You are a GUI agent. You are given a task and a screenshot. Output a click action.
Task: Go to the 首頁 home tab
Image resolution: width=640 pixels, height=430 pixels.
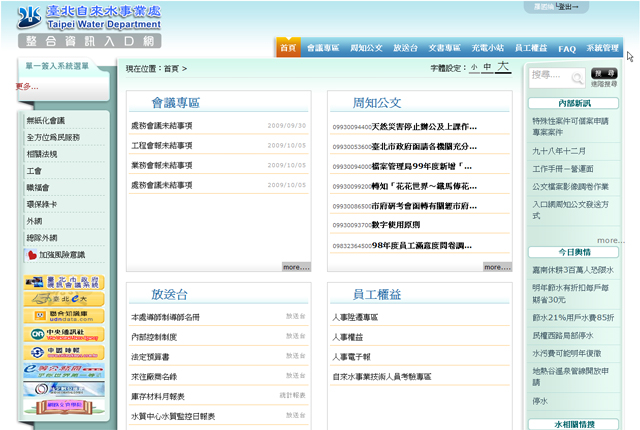[x=288, y=48]
